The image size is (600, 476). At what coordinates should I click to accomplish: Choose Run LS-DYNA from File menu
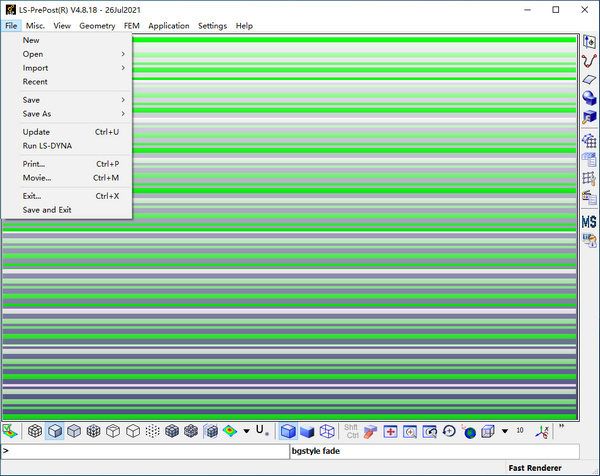[76, 146]
